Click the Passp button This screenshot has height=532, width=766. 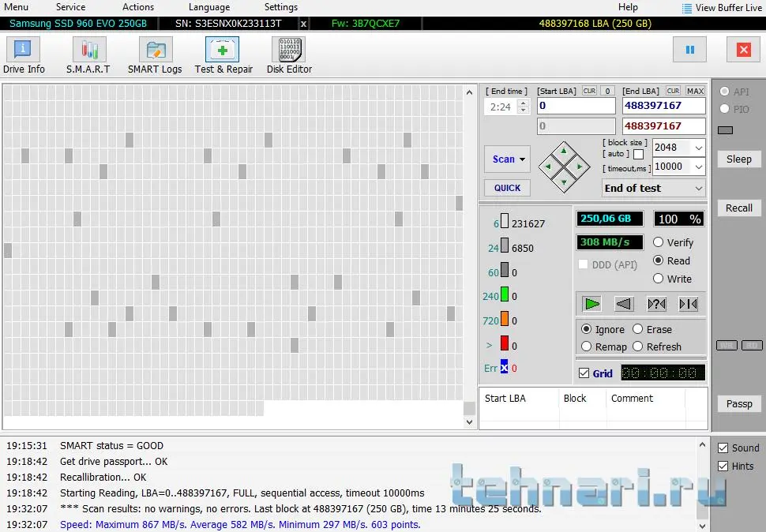738,404
